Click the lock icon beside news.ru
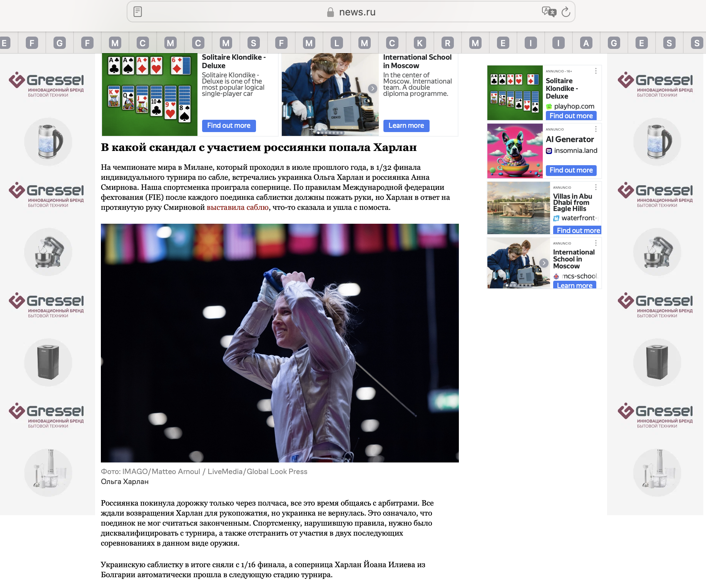Screen dimensions: 706x588 (x=330, y=12)
